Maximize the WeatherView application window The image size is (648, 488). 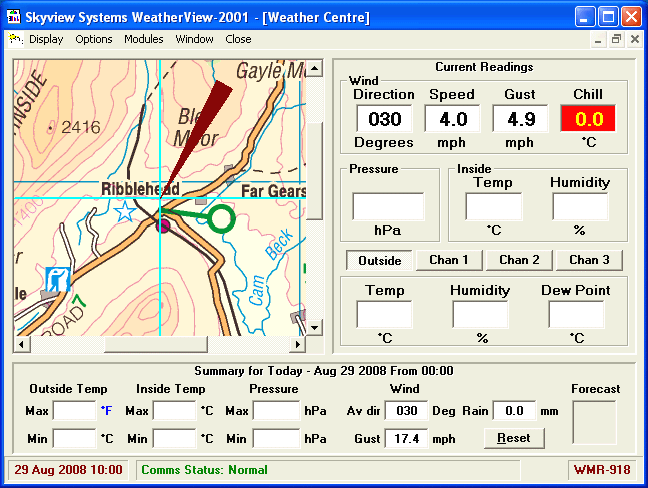(608, 17)
